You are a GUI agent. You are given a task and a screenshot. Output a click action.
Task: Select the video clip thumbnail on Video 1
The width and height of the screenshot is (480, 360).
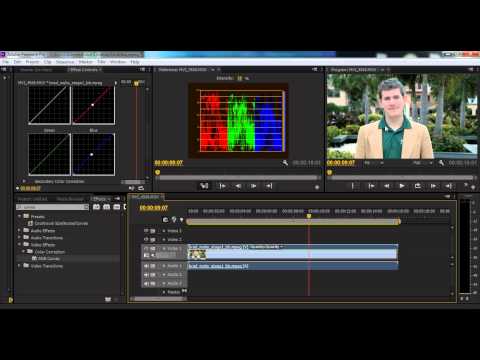click(197, 255)
